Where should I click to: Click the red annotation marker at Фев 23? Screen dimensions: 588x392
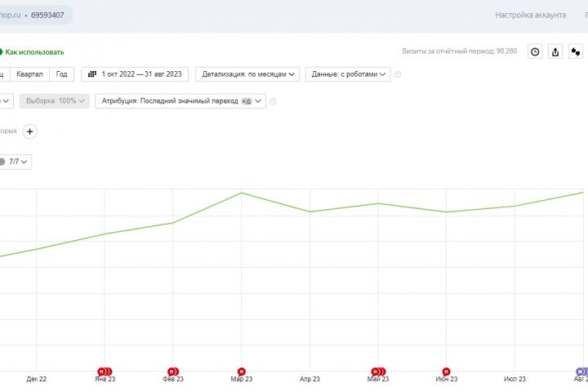[173, 372]
